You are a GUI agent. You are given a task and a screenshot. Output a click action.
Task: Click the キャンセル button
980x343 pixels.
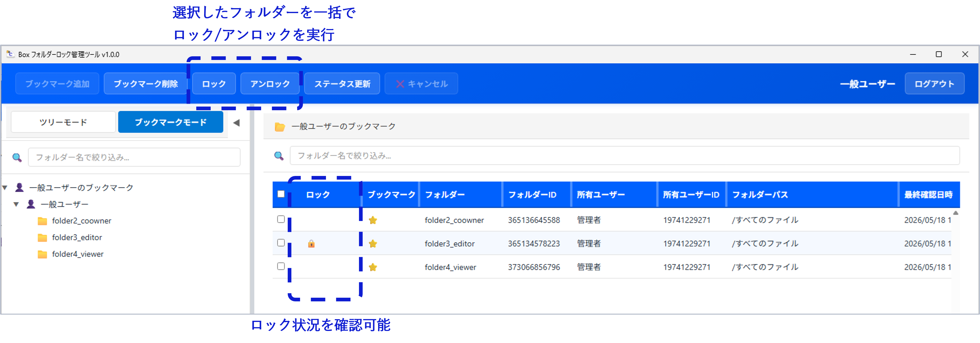pyautogui.click(x=421, y=84)
